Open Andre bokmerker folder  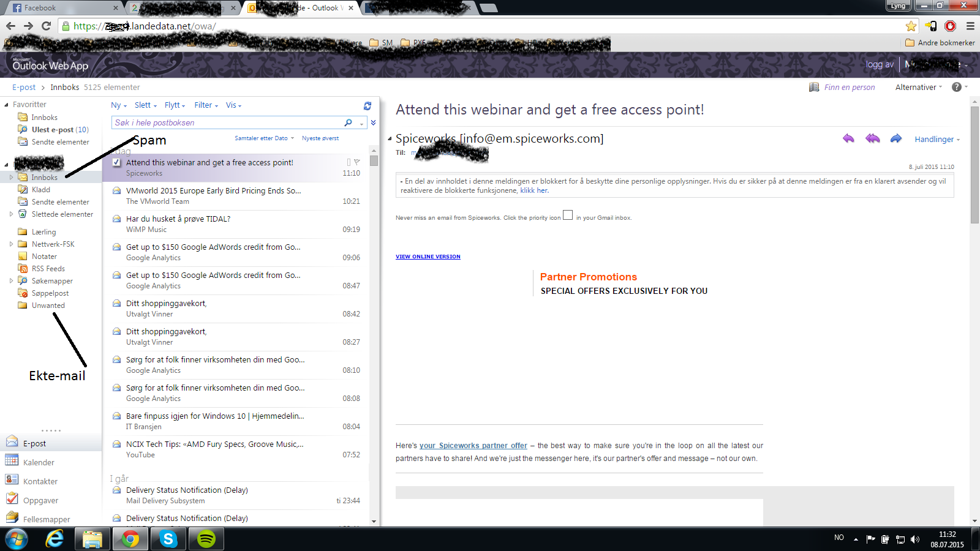[x=940, y=43]
